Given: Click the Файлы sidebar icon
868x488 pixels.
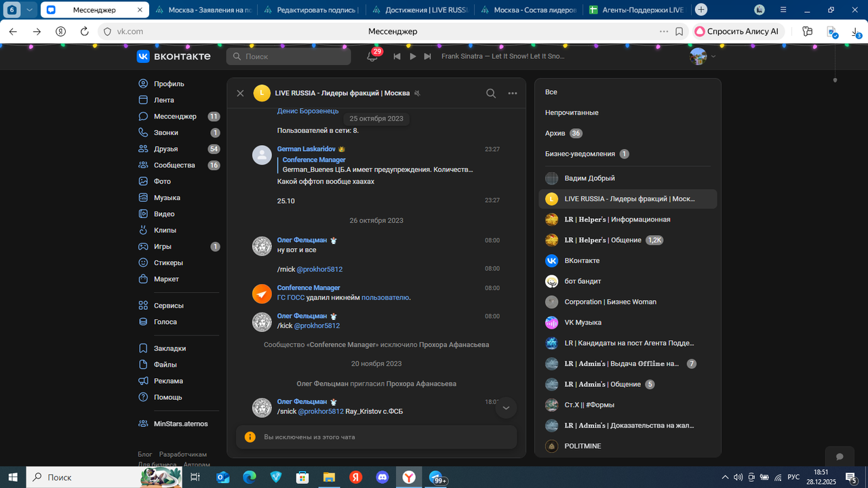Looking at the screenshot, I should [x=143, y=365].
